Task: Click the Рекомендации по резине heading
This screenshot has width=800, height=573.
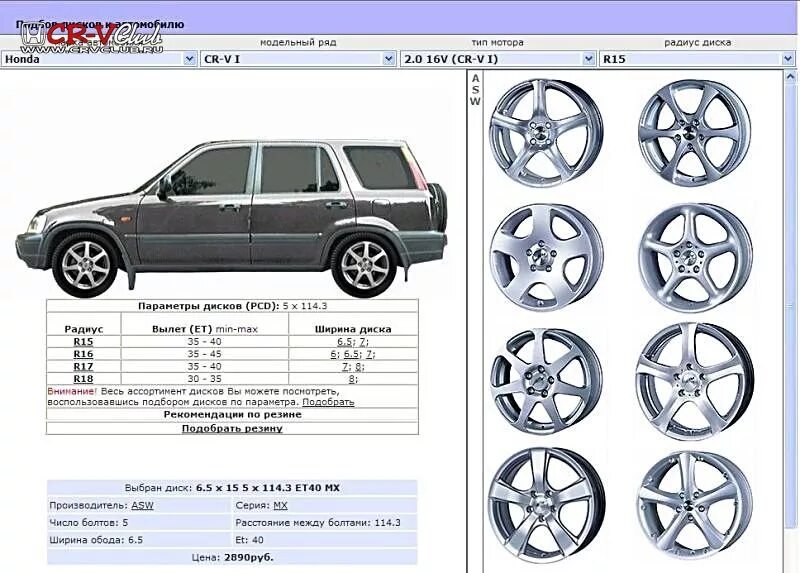Action: coord(232,414)
